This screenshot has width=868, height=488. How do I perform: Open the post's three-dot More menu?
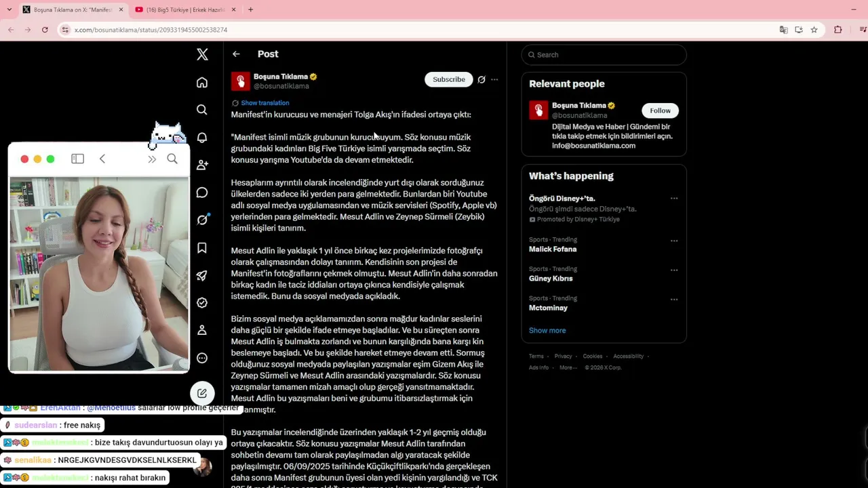coord(494,79)
